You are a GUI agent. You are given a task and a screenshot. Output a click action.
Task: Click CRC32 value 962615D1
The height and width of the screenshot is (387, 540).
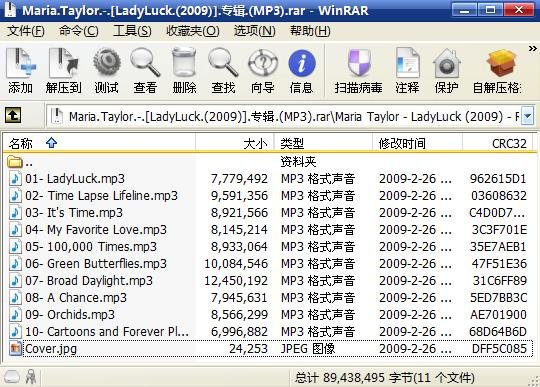[498, 179]
